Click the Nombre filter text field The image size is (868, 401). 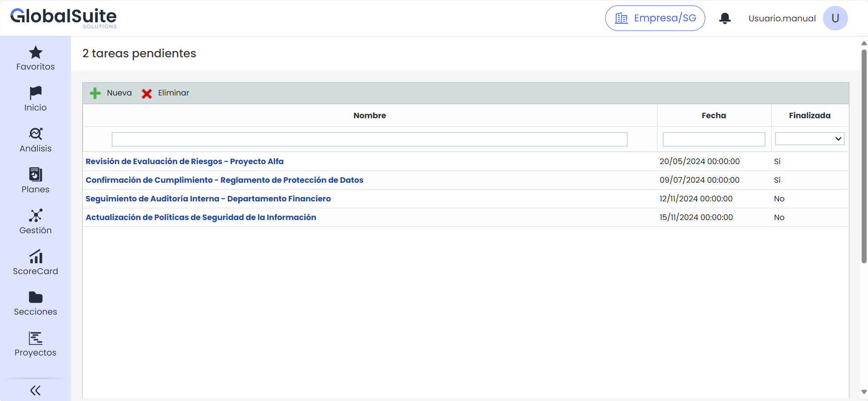click(x=369, y=139)
